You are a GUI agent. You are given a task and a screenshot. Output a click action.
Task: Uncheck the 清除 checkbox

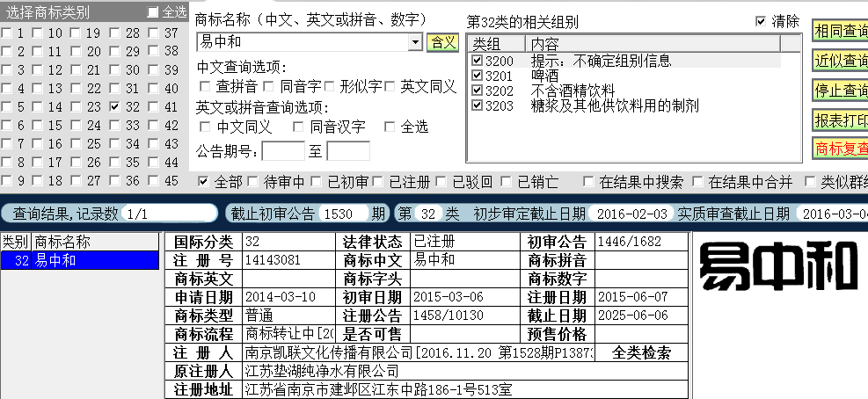pyautogui.click(x=761, y=22)
